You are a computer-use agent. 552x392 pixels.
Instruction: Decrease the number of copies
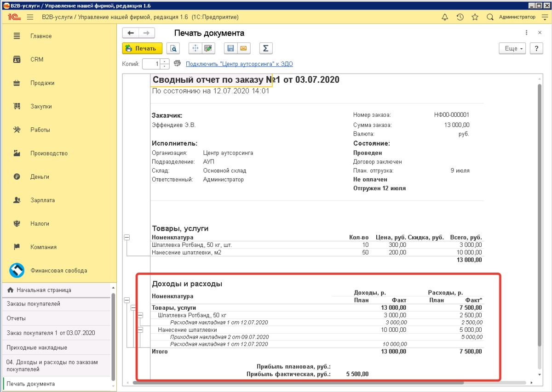[x=166, y=67]
